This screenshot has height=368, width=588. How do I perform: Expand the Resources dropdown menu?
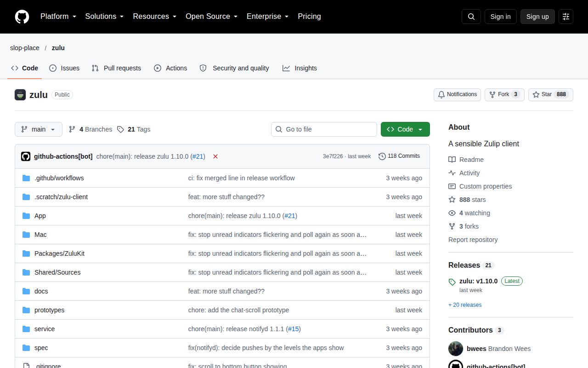click(155, 17)
